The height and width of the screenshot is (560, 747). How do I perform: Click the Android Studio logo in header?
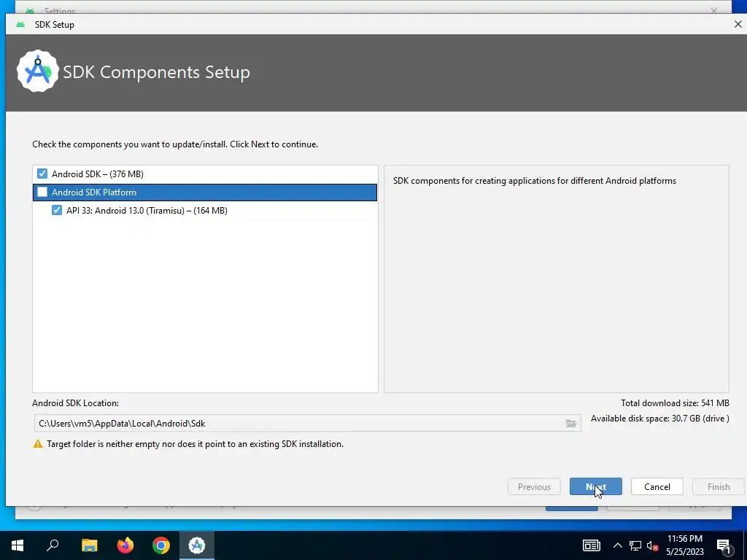(38, 71)
